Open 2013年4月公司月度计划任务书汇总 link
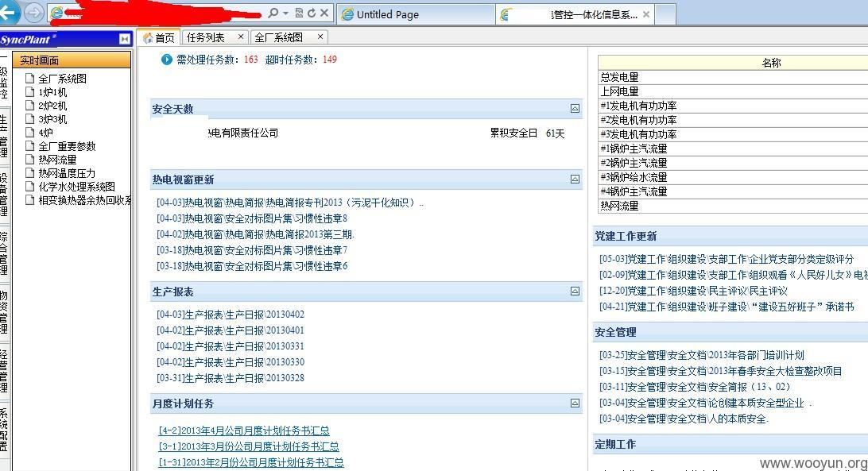 click(244, 430)
